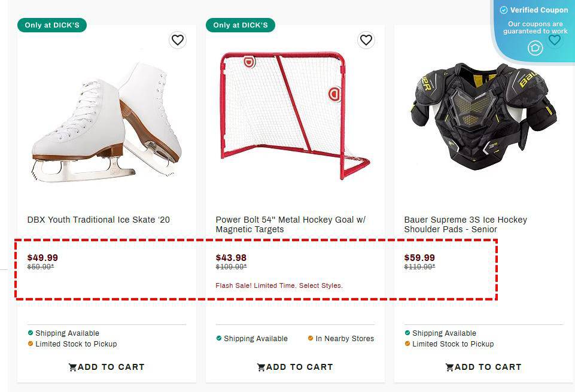This screenshot has height=392, width=575.
Task: Click the Only at DICK'S badge on skates
Action: [x=51, y=25]
